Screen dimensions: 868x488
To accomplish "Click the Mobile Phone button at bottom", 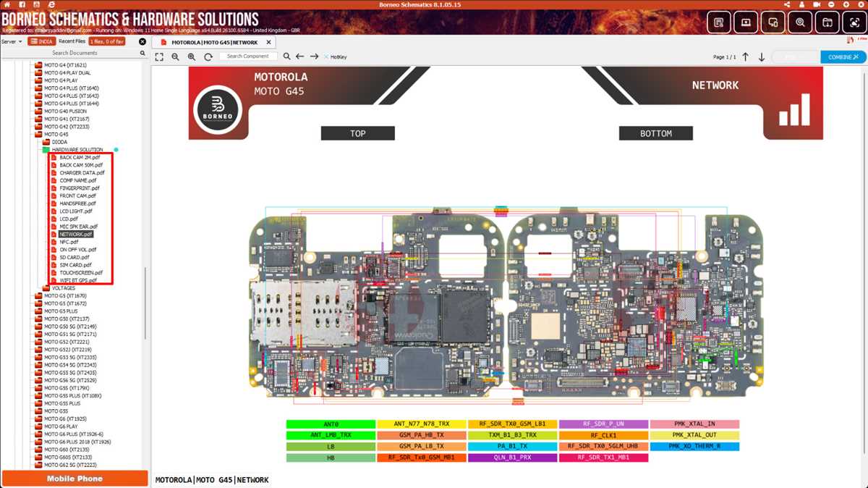I will click(75, 479).
